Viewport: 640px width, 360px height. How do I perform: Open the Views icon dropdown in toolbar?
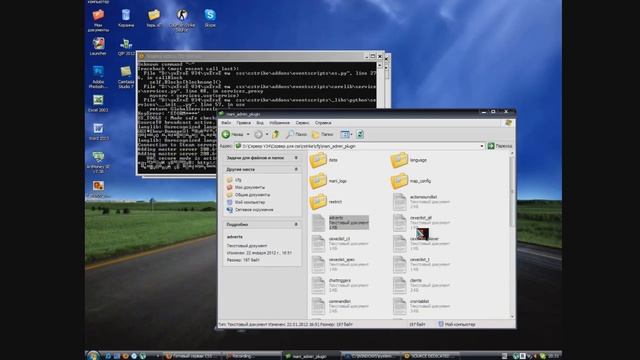click(346, 134)
